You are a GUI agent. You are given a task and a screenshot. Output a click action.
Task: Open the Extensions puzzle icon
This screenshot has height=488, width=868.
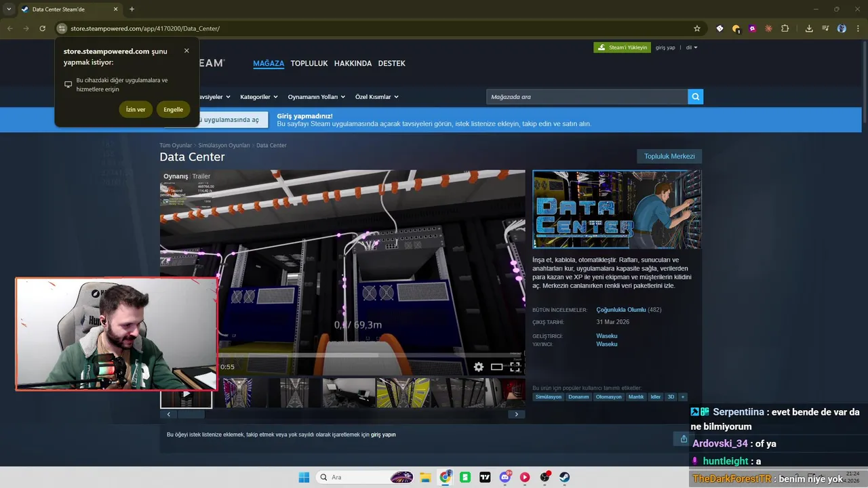(785, 28)
